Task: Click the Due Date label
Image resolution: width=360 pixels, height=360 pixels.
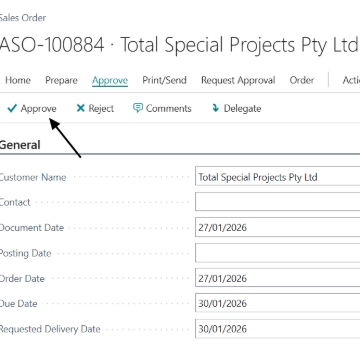Action: 18,304
